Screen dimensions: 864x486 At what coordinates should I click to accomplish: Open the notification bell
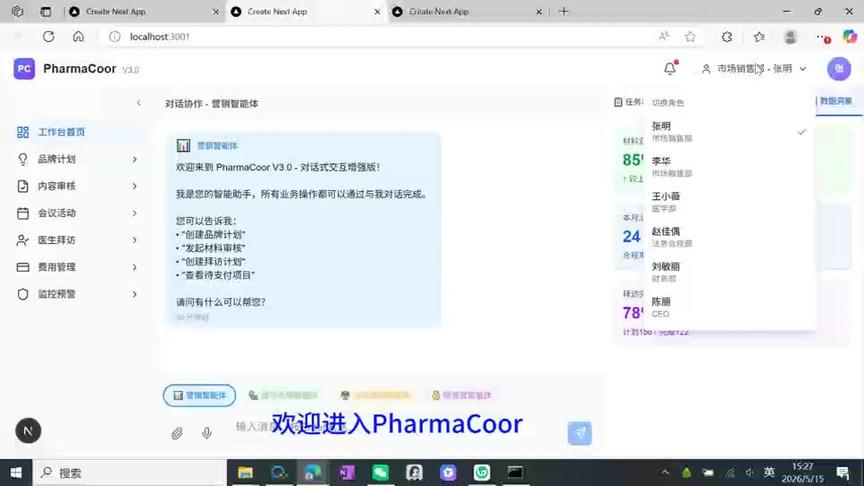pyautogui.click(x=670, y=68)
